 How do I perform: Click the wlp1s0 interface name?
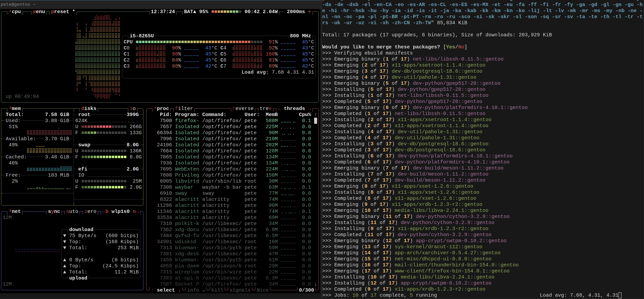121,212
